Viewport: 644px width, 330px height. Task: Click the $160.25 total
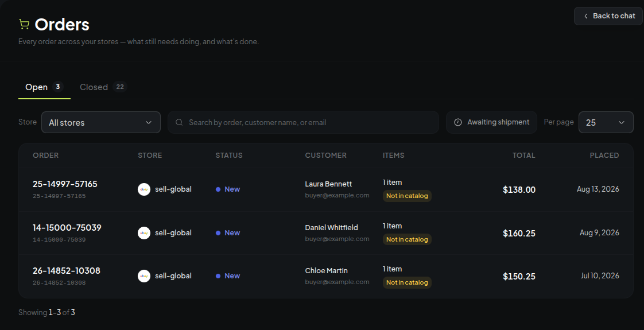(x=519, y=233)
